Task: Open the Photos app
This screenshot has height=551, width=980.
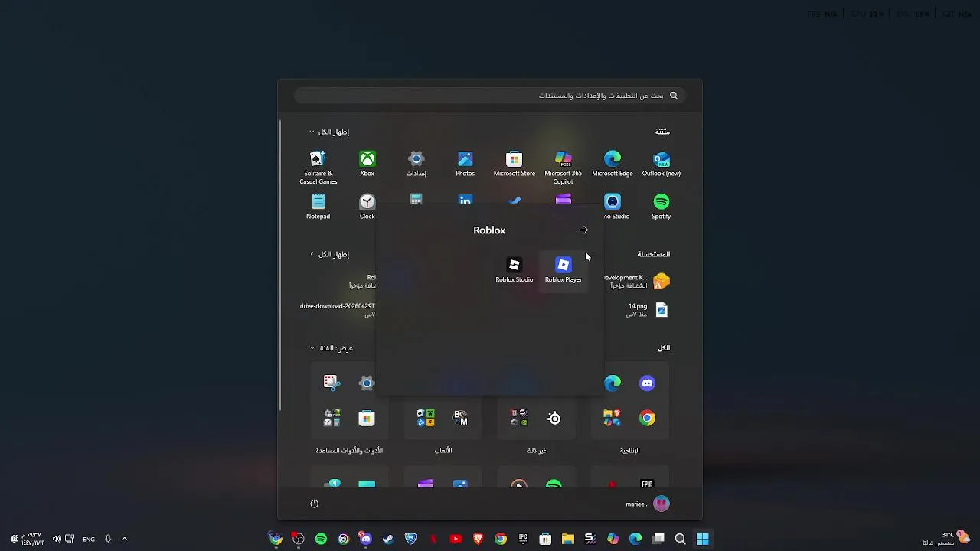Action: pos(465,163)
